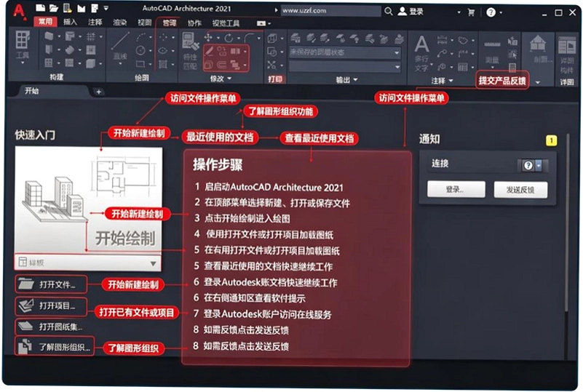583x392 pixels.
Task: Click the 登录.. button in notification panel
Action: coord(456,190)
